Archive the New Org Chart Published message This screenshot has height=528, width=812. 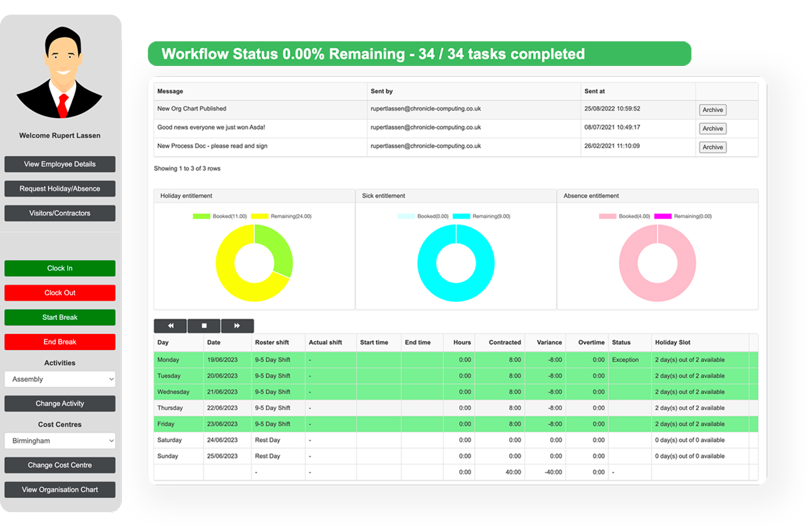pos(712,110)
